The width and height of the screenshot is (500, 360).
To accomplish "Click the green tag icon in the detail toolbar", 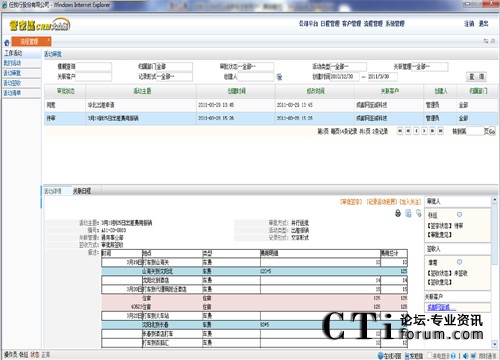I will pyautogui.click(x=419, y=213).
